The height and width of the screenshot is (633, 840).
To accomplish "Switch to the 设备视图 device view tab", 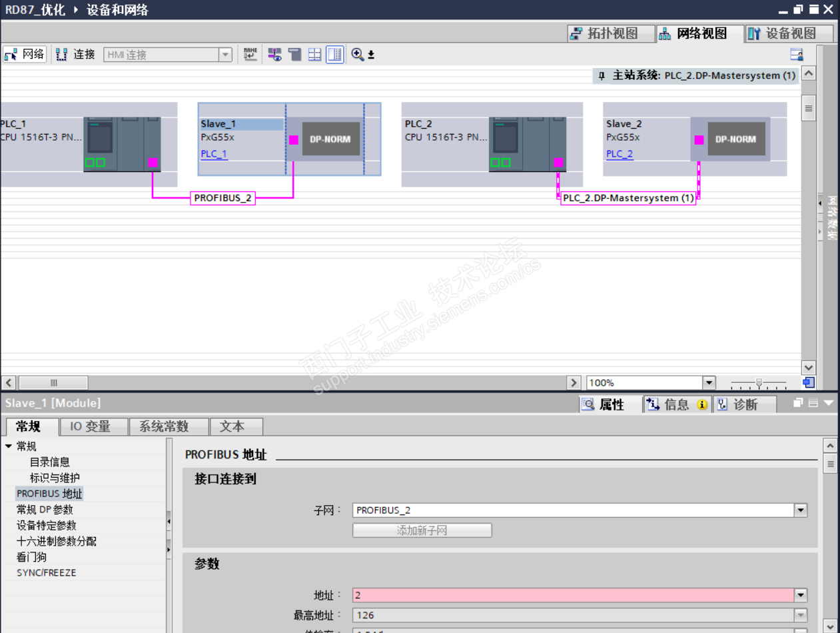I will click(x=789, y=33).
